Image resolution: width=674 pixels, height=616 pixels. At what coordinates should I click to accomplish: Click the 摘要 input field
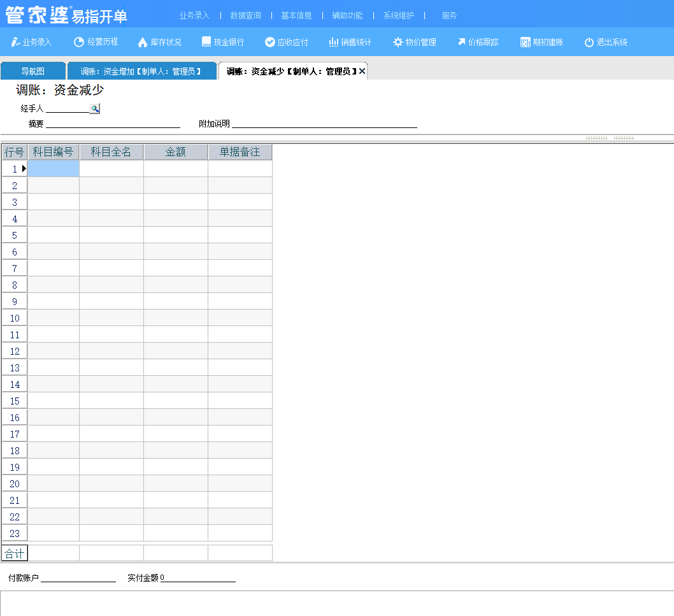pos(113,124)
